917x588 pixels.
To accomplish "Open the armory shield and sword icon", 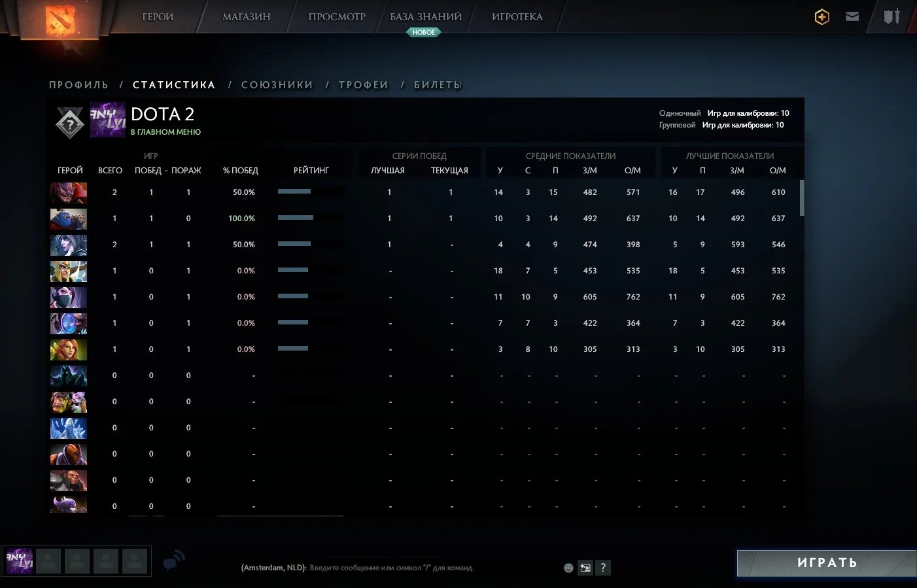I will tap(892, 16).
